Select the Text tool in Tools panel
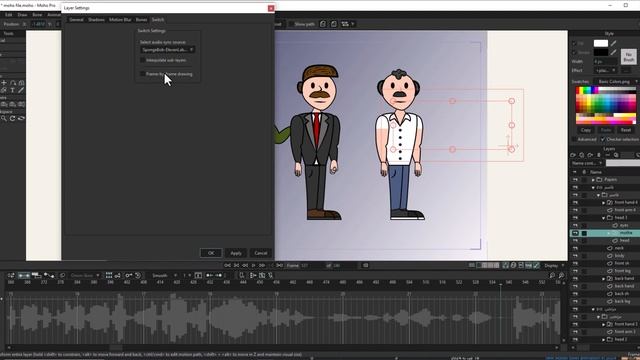The image size is (640, 360). click(x=13, y=90)
